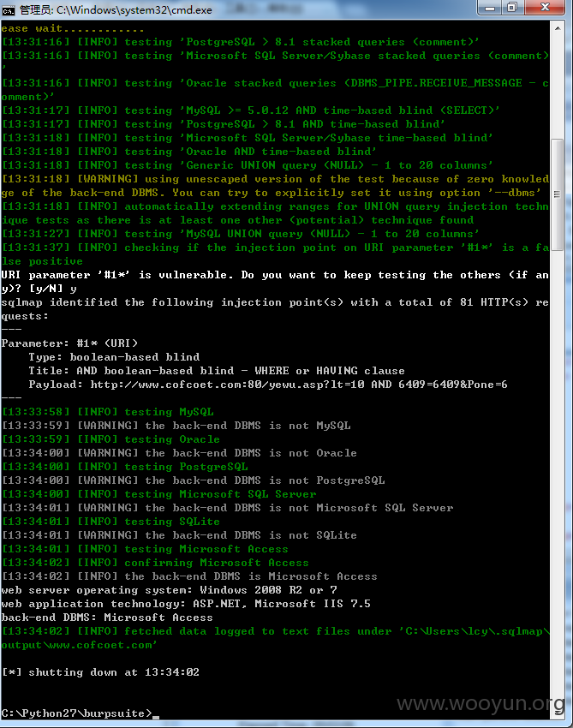Click 'back-end DBMS is not SQLite' warning
The width and height of the screenshot is (573, 728).
[x=179, y=534]
